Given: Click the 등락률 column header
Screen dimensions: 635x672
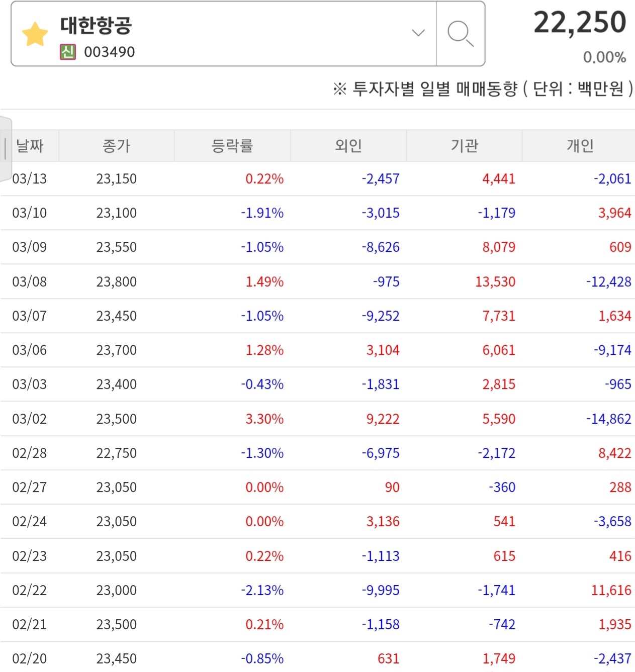Looking at the screenshot, I should 232,146.
